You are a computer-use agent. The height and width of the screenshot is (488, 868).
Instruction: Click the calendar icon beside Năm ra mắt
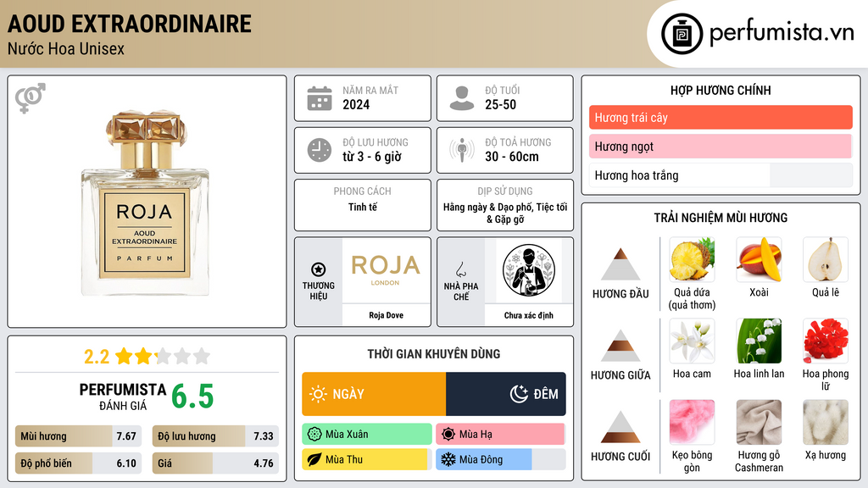point(320,98)
